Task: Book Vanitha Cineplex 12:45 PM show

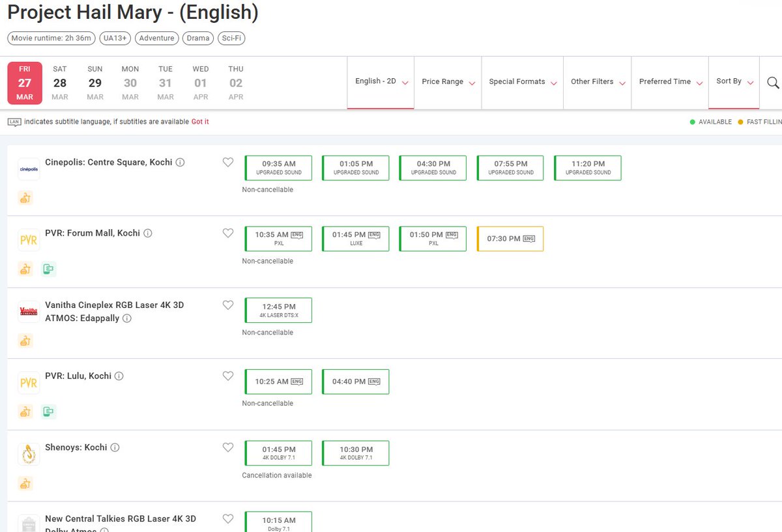Action: pyautogui.click(x=278, y=311)
